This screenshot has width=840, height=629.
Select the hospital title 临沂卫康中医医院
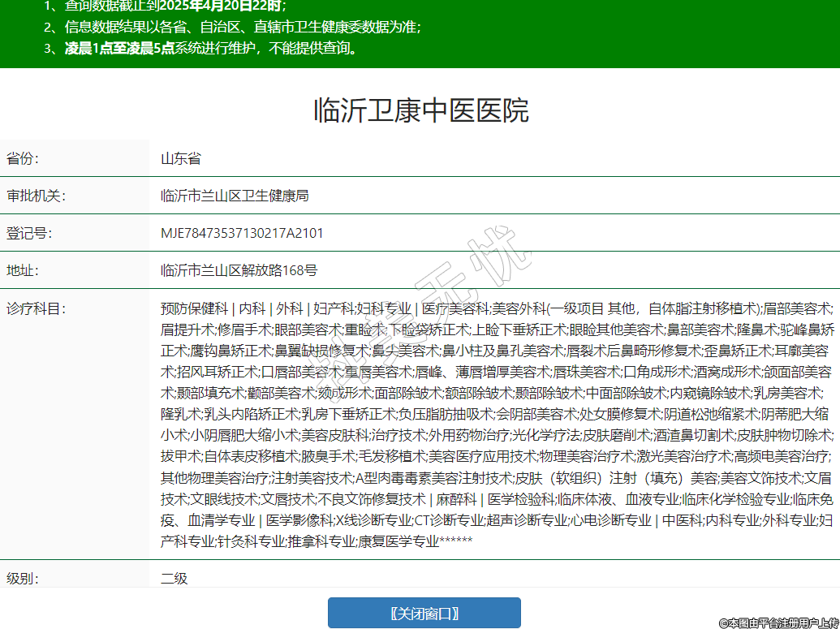coord(420,110)
